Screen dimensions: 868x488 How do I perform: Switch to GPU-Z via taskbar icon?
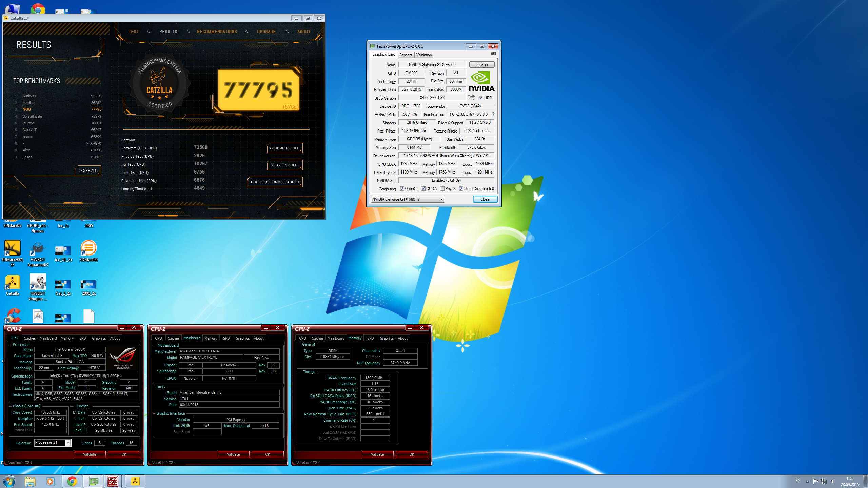[x=93, y=481]
